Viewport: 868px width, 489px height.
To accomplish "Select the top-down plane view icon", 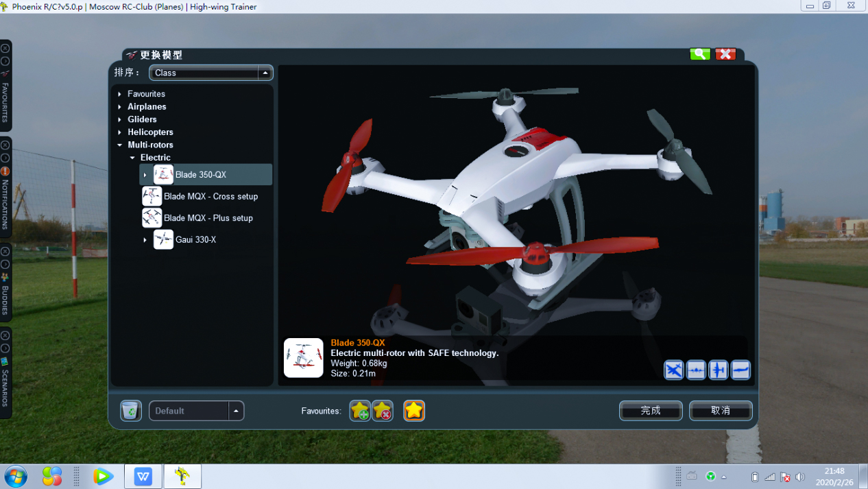I will (718, 370).
